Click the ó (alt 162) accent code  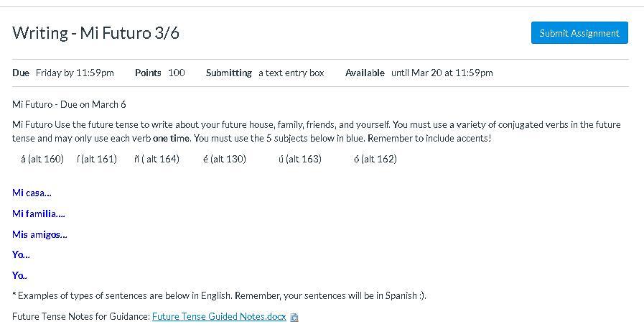[375, 159]
